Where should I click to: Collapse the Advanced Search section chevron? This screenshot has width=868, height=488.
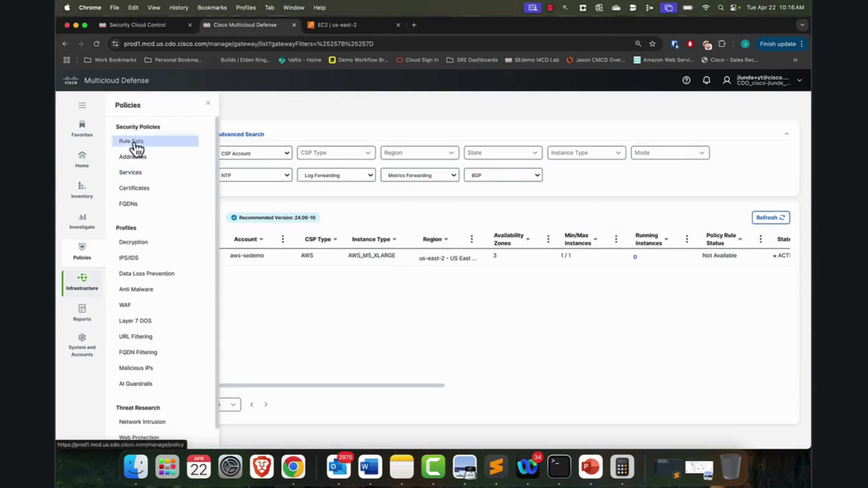click(x=787, y=134)
